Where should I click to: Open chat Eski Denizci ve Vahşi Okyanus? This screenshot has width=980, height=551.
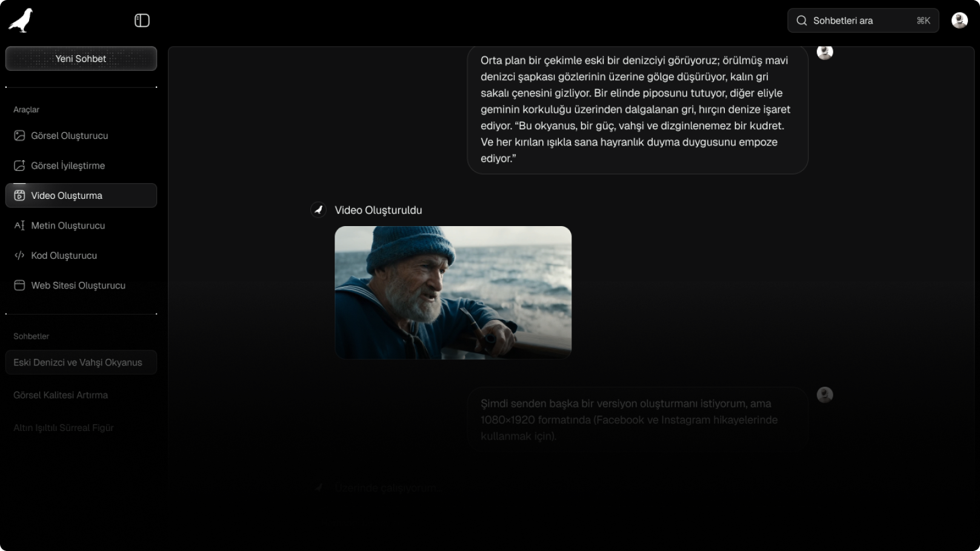81,362
